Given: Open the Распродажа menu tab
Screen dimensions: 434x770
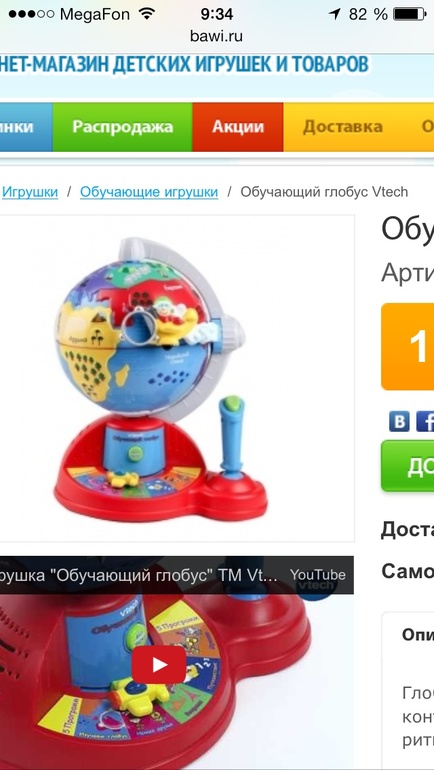Looking at the screenshot, I should 122,127.
